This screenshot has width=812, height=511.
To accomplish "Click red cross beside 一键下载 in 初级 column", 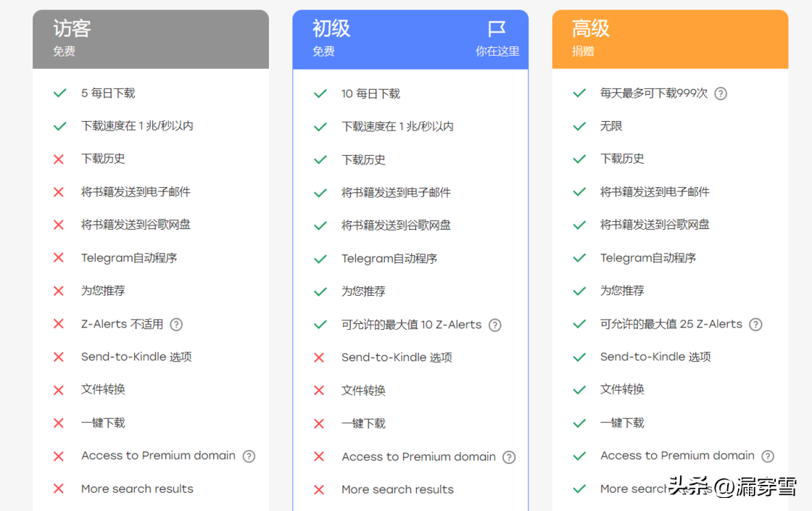I will click(x=319, y=424).
